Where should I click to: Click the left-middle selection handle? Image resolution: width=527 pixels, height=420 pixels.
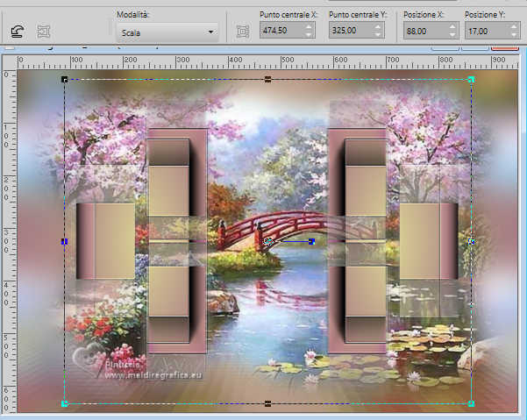pos(65,242)
